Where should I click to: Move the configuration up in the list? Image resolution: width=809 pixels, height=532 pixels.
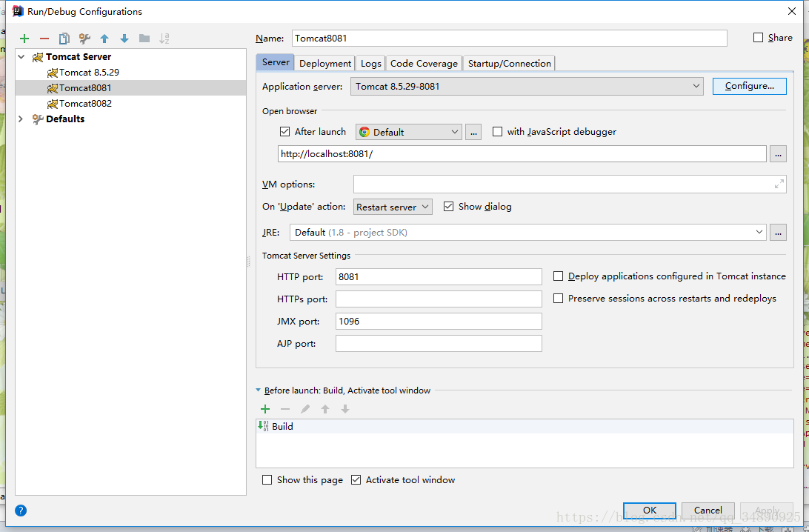click(104, 39)
